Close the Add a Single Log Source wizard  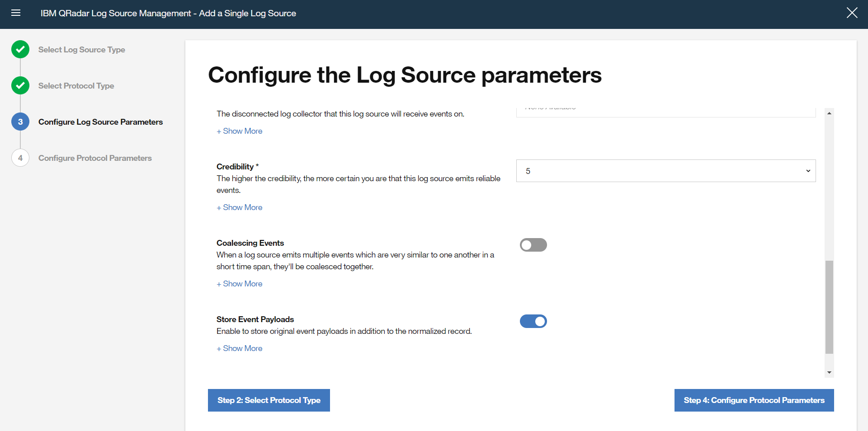point(852,13)
